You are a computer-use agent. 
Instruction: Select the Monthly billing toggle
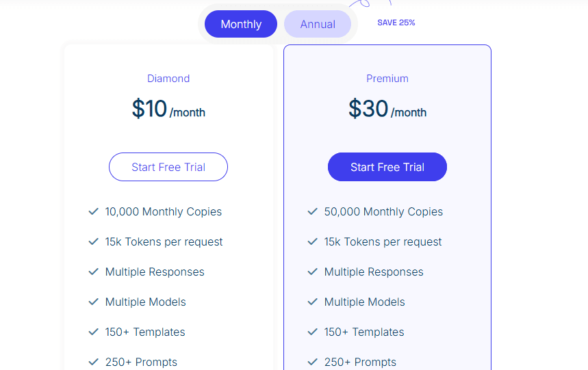click(241, 24)
